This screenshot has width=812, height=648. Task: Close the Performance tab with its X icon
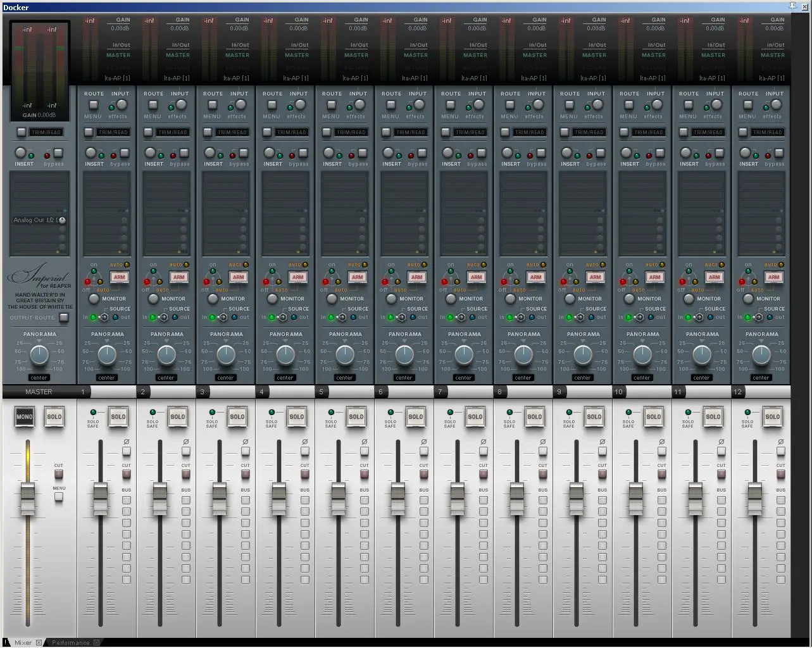tap(96, 643)
